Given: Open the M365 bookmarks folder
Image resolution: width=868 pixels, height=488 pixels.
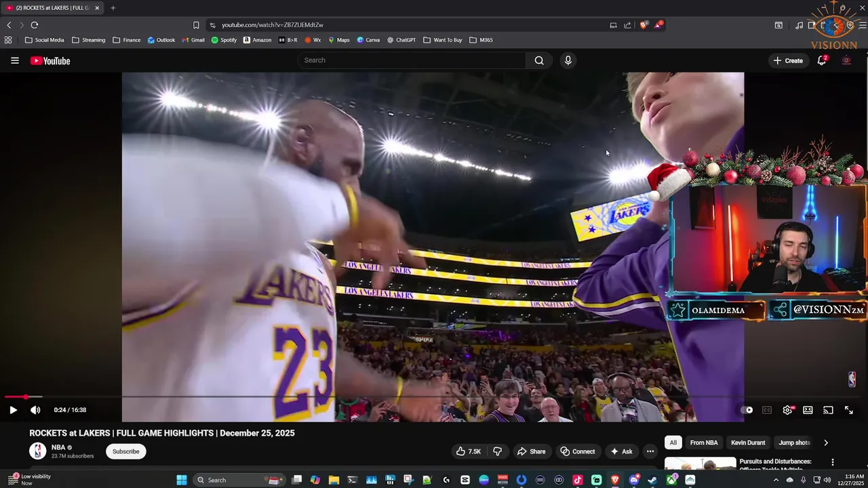Looking at the screenshot, I should 481,40.
